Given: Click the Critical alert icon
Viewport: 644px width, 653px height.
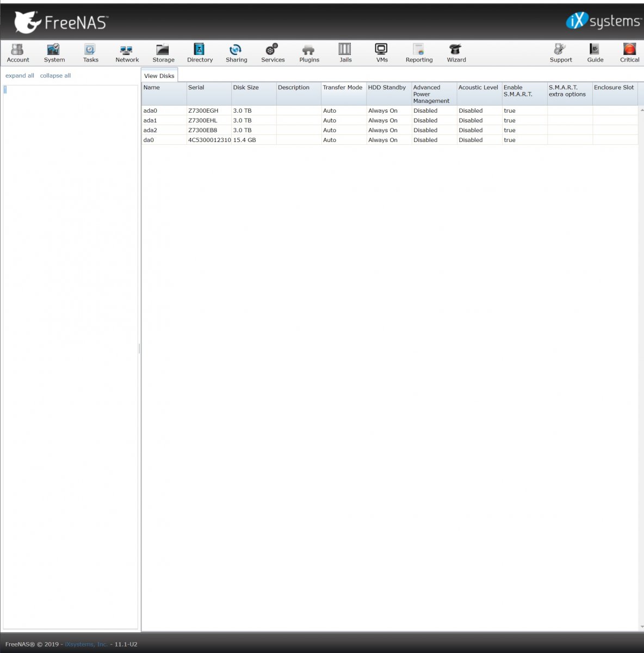Looking at the screenshot, I should click(629, 53).
